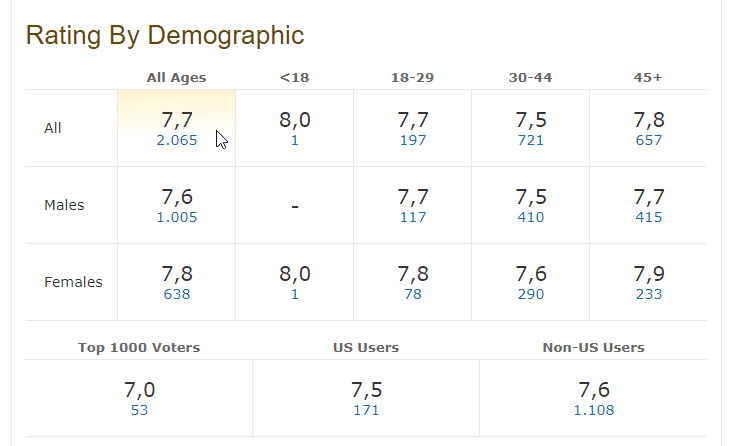Image resolution: width=738 pixels, height=446 pixels.
Task: Click the 197 votes link under 18-29
Action: (412, 141)
